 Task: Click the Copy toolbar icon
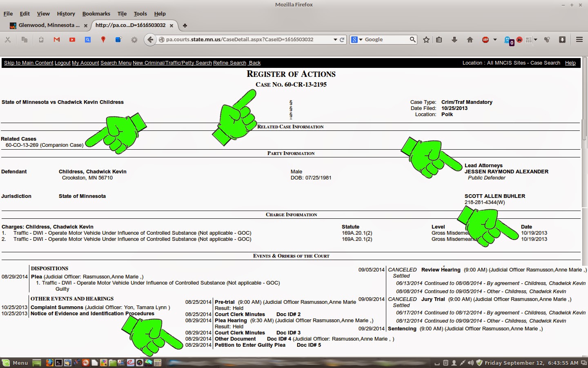(24, 40)
